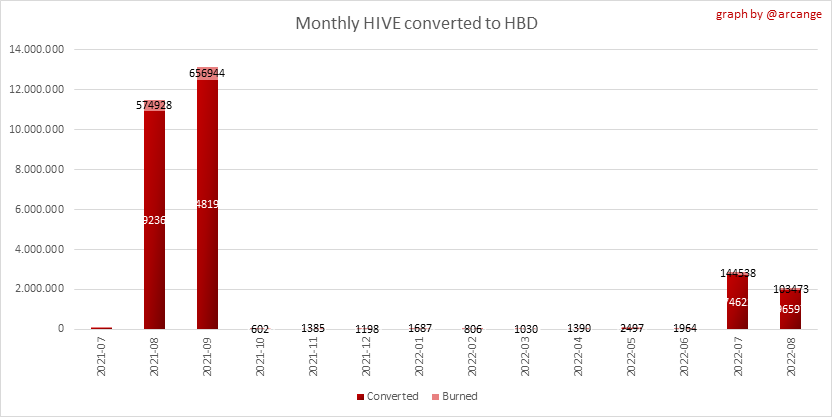Click the data label 1687
The height and width of the screenshot is (417, 832).
click(x=419, y=328)
